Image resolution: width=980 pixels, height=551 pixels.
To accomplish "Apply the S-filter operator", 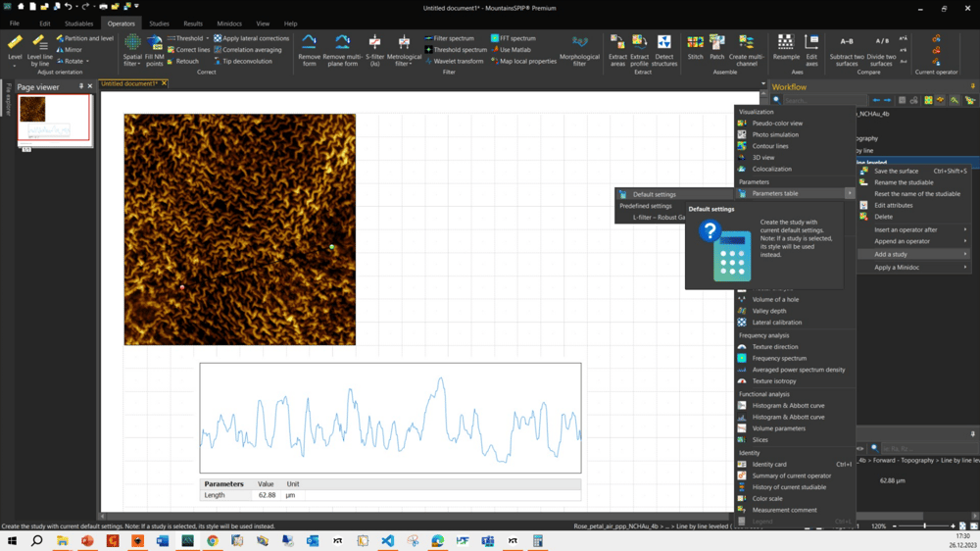I will [374, 50].
